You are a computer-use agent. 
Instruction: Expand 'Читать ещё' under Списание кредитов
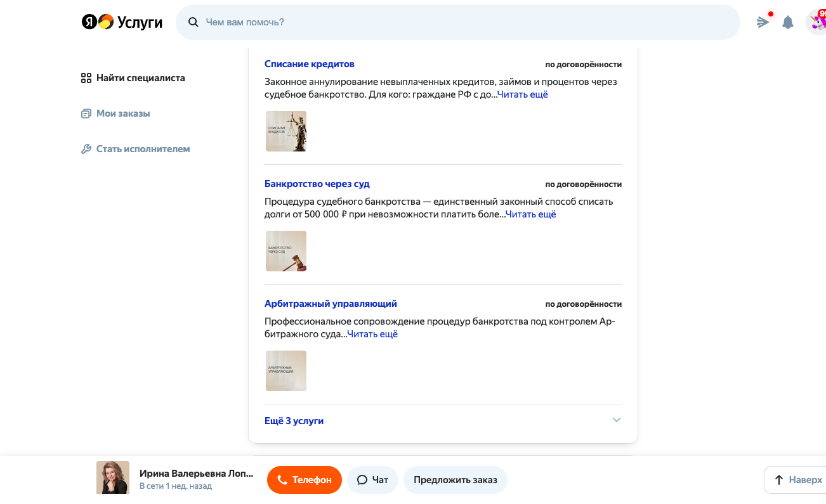[522, 94]
